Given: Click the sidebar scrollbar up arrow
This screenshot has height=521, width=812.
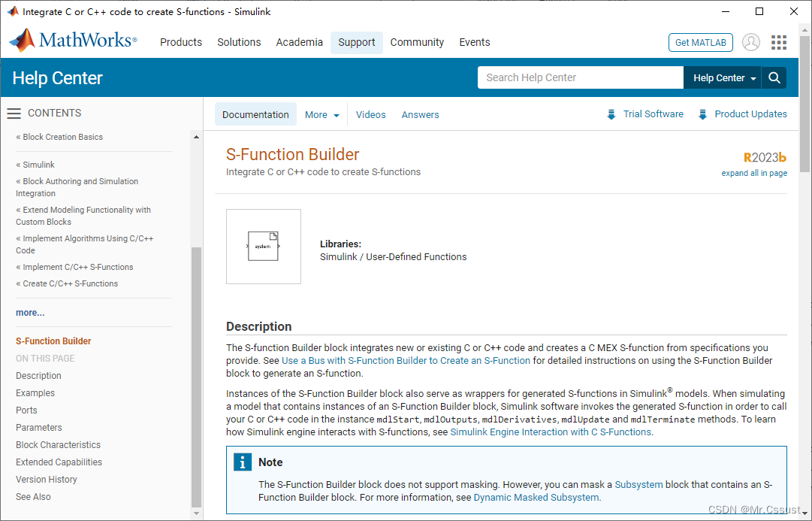Looking at the screenshot, I should coord(196,137).
